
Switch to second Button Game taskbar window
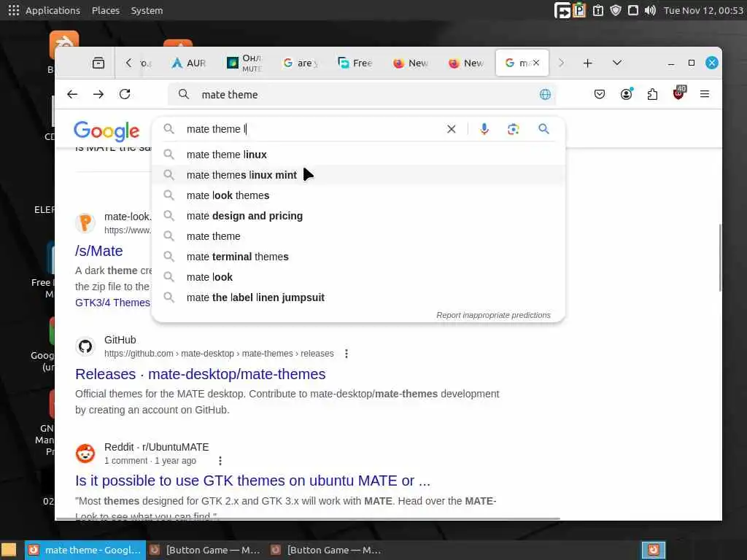[326, 550]
